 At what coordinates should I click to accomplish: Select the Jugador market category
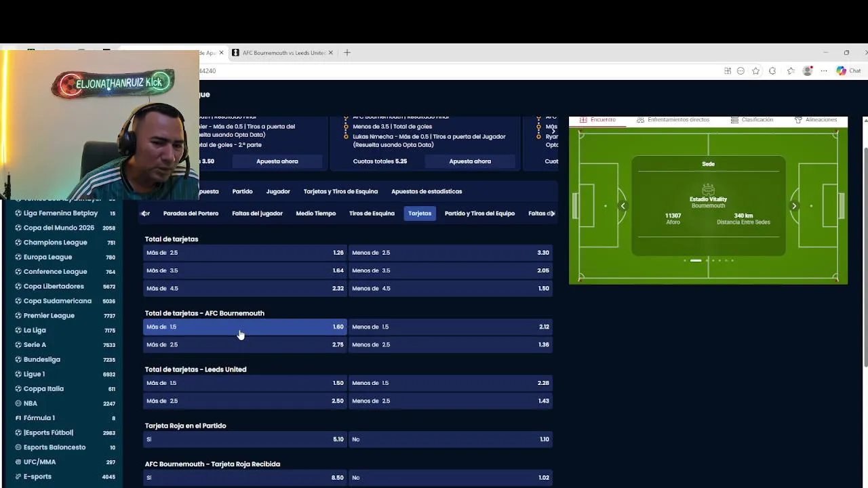[278, 191]
